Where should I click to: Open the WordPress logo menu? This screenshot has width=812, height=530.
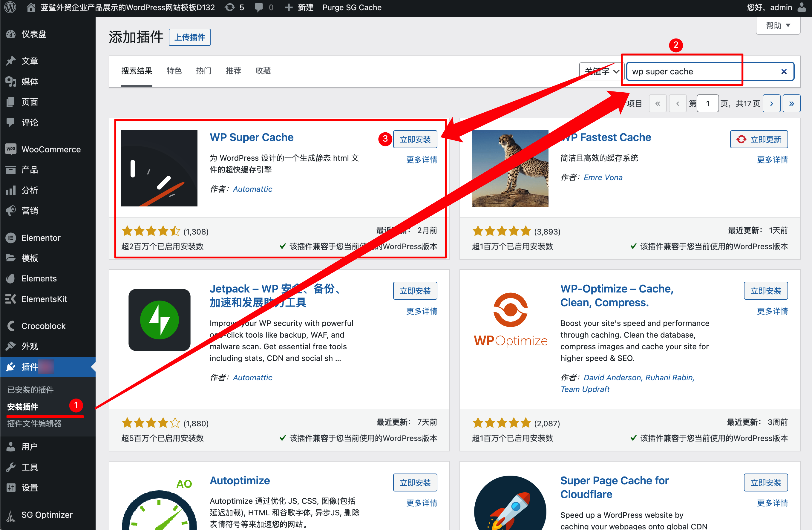(x=10, y=7)
